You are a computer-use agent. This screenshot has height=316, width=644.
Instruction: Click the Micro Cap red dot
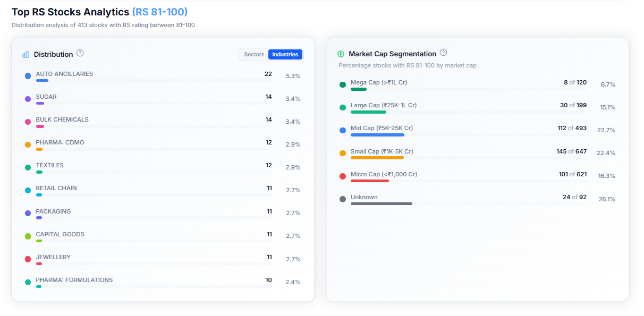[343, 176]
